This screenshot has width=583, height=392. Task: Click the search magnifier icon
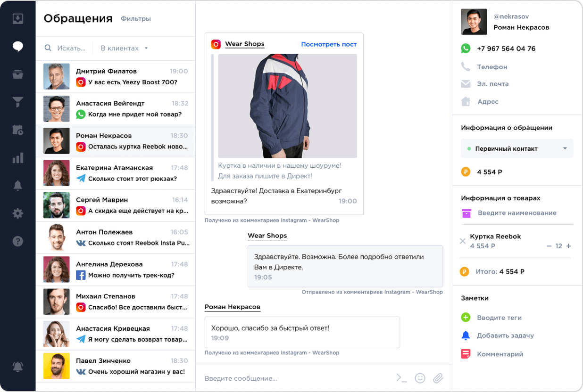pyautogui.click(x=48, y=48)
